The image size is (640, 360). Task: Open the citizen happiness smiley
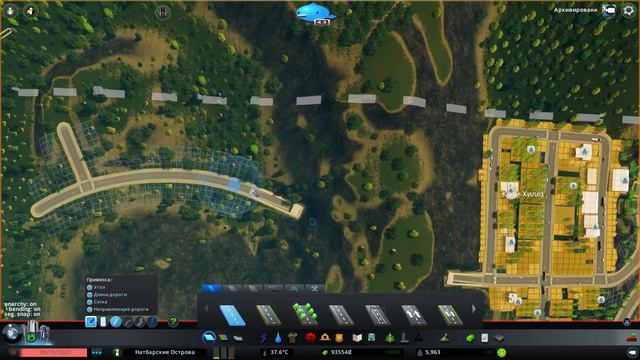pos(501,352)
